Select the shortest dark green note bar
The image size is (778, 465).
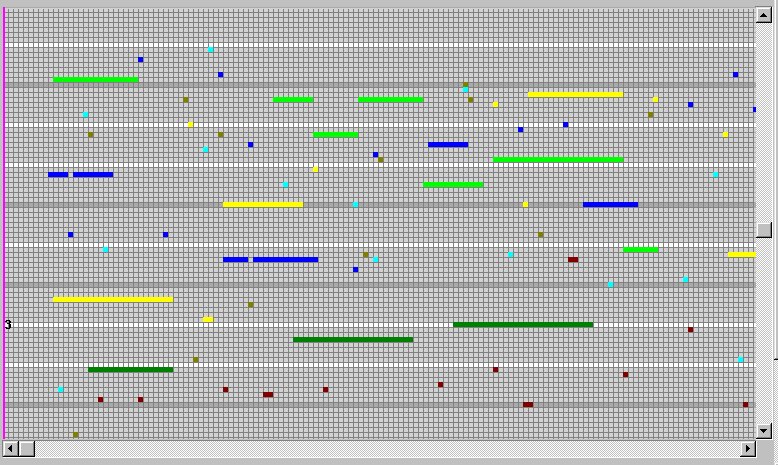[x=130, y=370]
